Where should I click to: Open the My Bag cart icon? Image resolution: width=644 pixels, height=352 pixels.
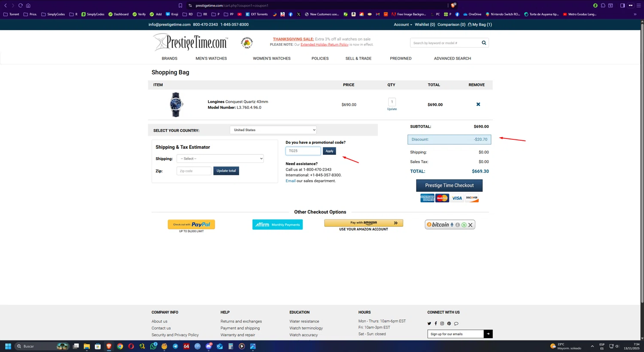click(470, 24)
